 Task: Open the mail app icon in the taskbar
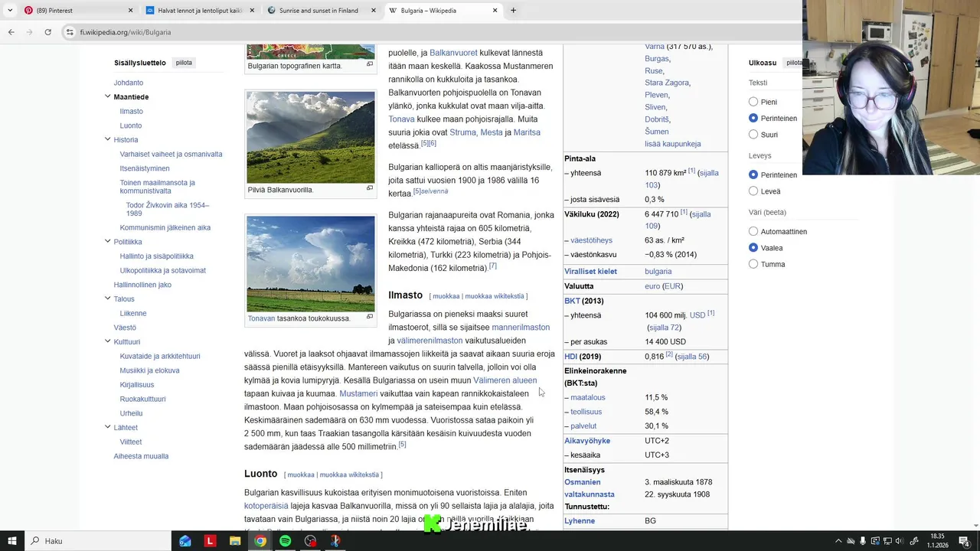185,541
